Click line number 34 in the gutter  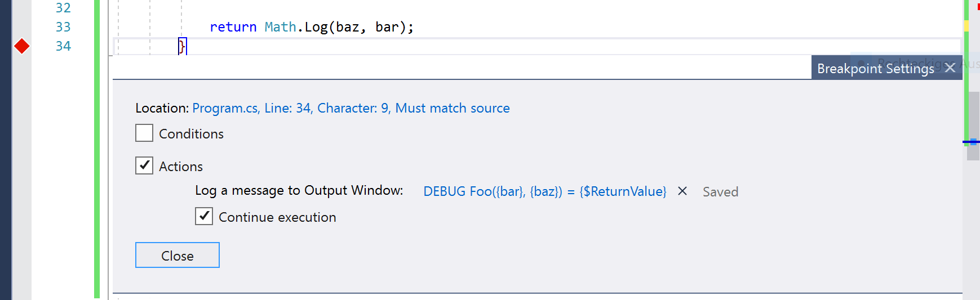point(63,46)
